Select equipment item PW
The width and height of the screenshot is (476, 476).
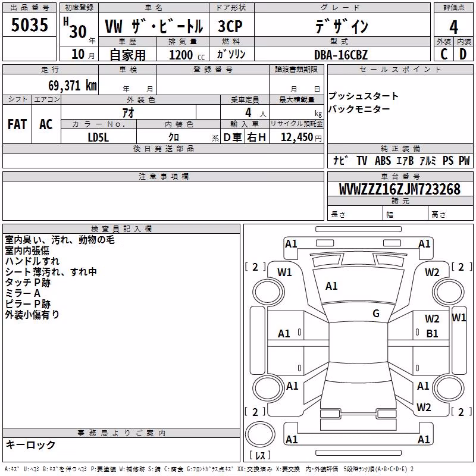[464, 160]
